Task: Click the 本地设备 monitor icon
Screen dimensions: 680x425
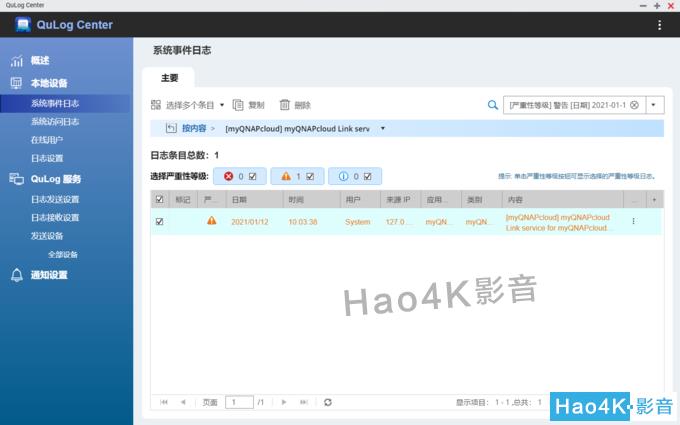Action: pyautogui.click(x=16, y=83)
